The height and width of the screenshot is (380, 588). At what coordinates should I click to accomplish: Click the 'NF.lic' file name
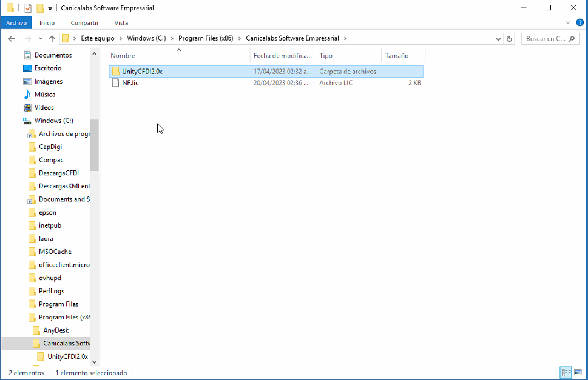[x=130, y=83]
